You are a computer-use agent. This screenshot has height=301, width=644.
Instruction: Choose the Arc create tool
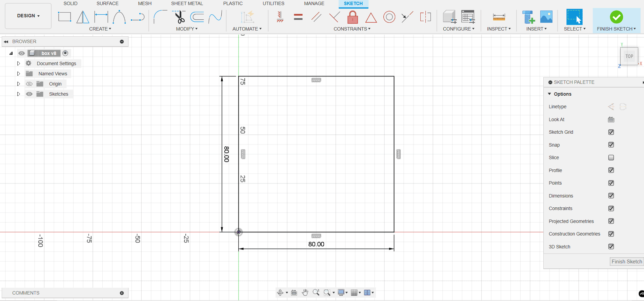coord(119,17)
